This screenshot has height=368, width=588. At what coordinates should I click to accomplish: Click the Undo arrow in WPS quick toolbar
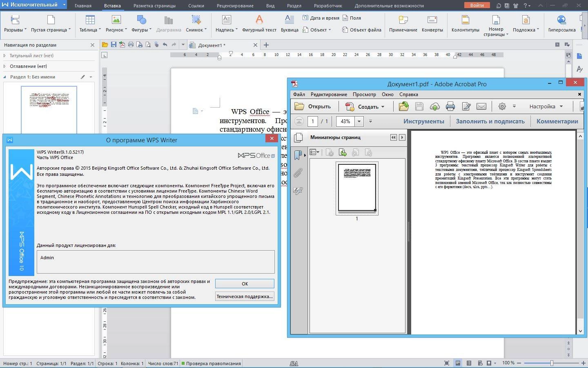pos(165,45)
